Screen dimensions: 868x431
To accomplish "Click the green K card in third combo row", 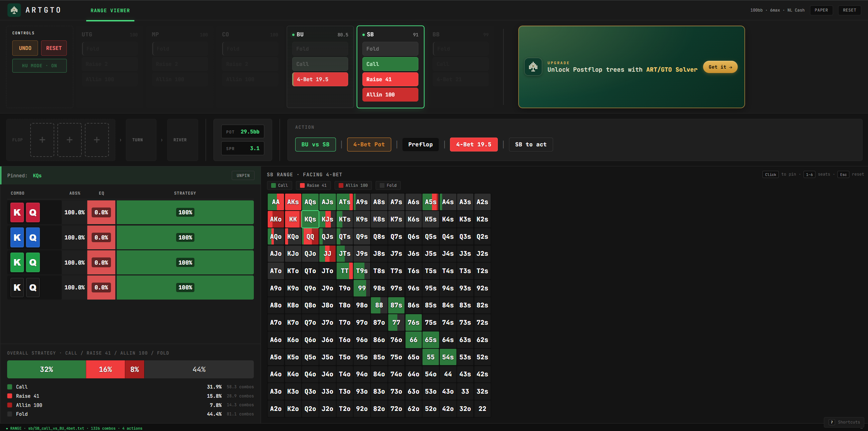I will click(17, 263).
